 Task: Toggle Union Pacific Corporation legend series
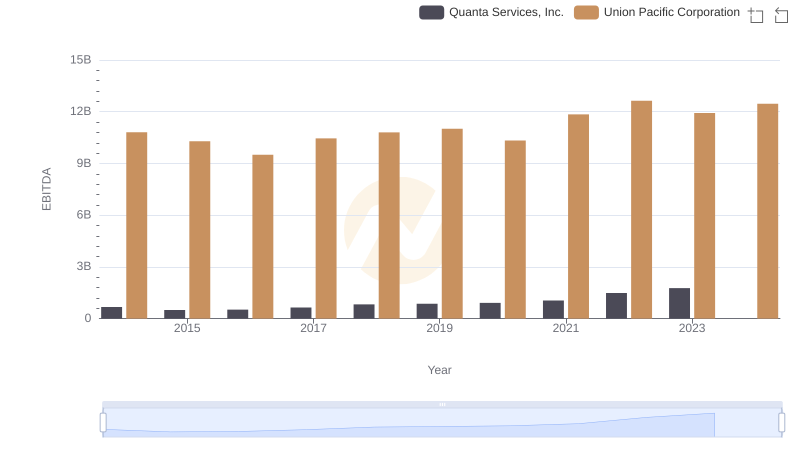[x=657, y=12]
